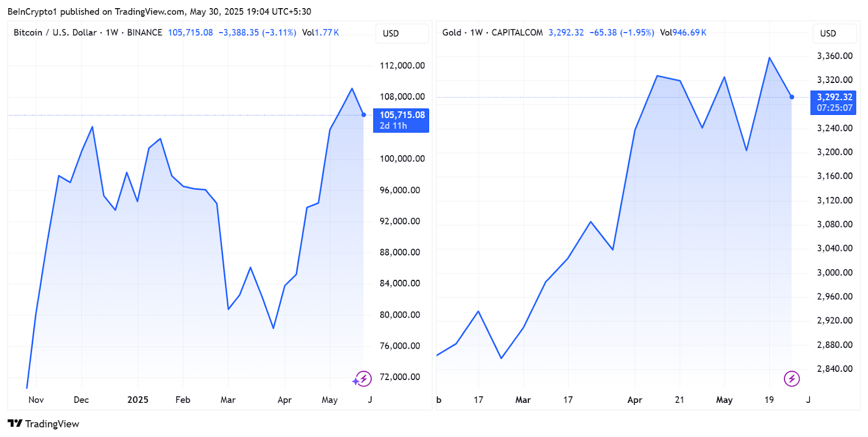Click the Bitcoin last price endpoint dot
The width and height of the screenshot is (868, 437).
pyautogui.click(x=363, y=114)
